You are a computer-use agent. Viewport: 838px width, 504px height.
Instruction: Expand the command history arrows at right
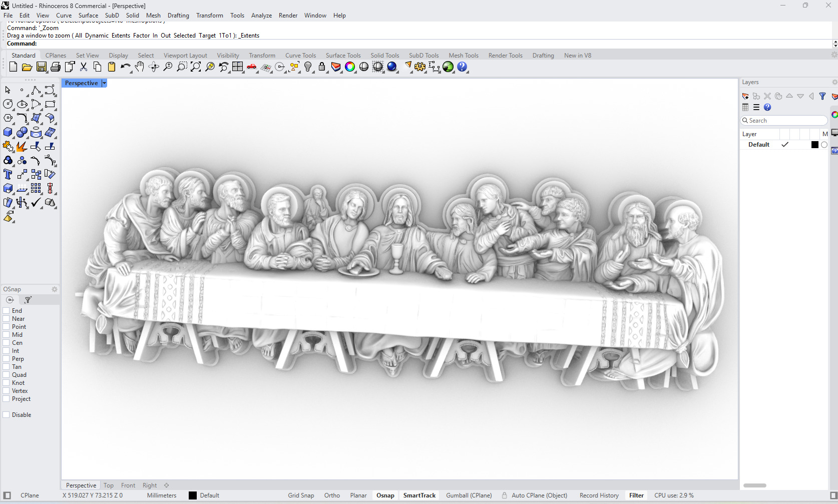click(x=835, y=44)
